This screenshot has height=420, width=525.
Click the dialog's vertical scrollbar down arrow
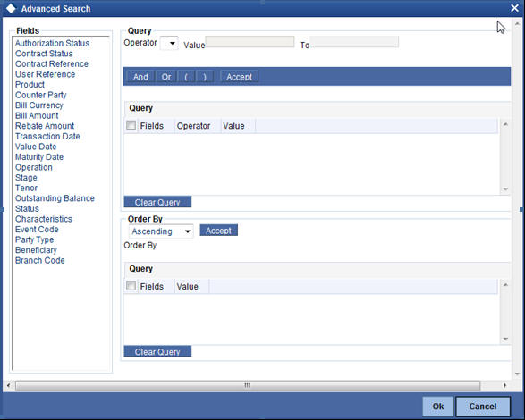(518, 374)
